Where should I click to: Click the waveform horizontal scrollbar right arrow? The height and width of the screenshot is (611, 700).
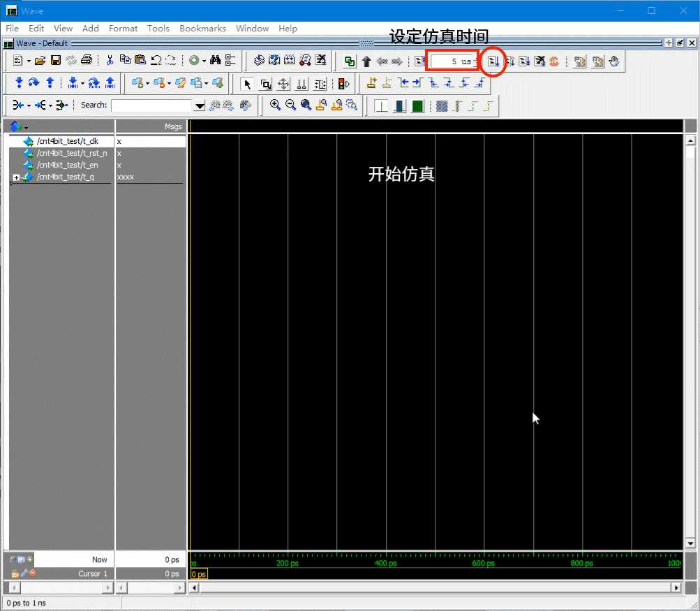(x=677, y=588)
